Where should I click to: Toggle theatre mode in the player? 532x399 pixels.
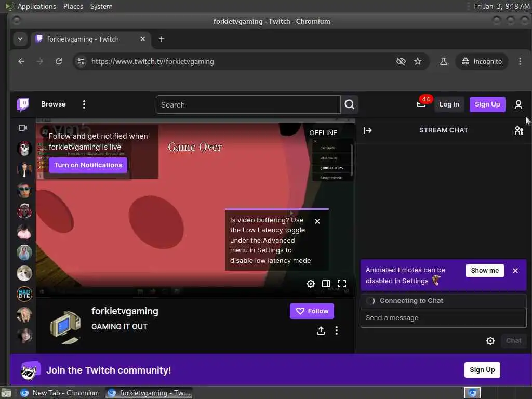tap(326, 284)
